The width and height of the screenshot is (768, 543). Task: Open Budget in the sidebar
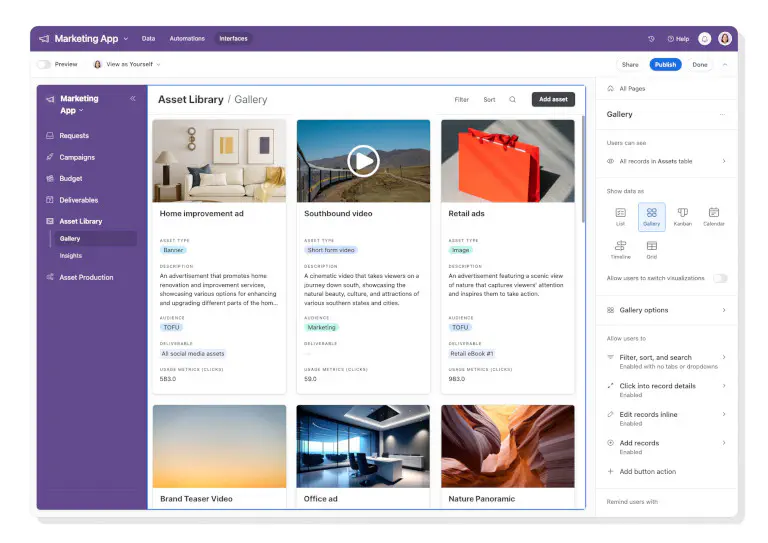click(x=71, y=179)
